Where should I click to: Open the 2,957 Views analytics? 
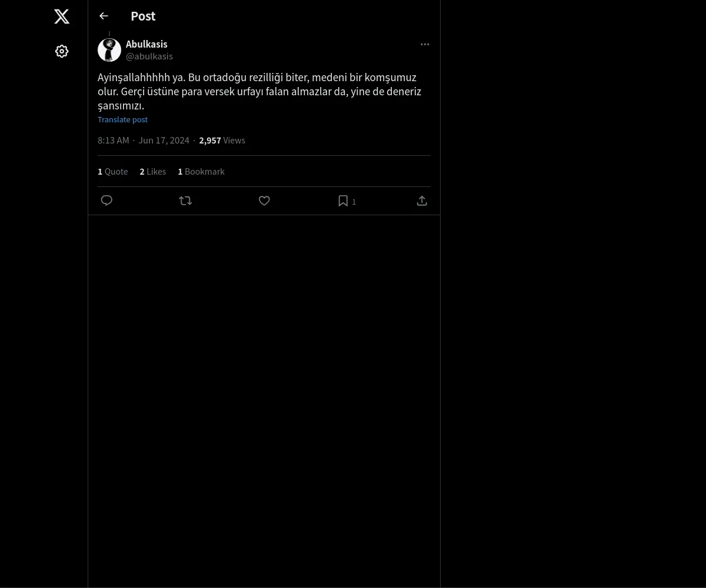tap(222, 141)
